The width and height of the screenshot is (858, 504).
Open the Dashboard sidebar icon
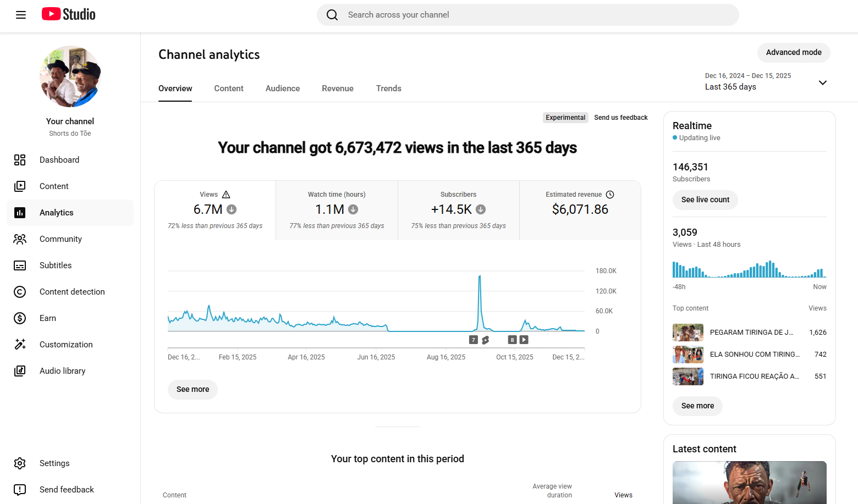pos(20,160)
